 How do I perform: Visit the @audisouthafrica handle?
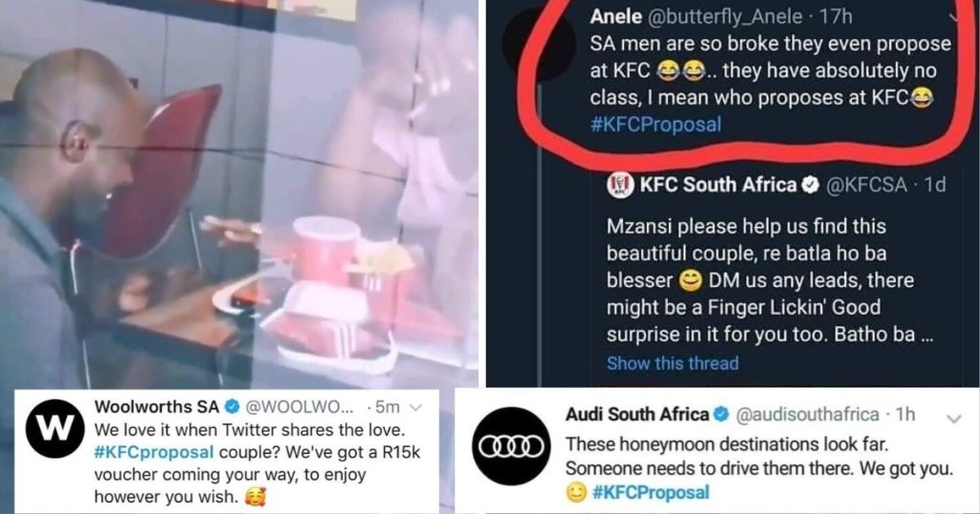805,414
